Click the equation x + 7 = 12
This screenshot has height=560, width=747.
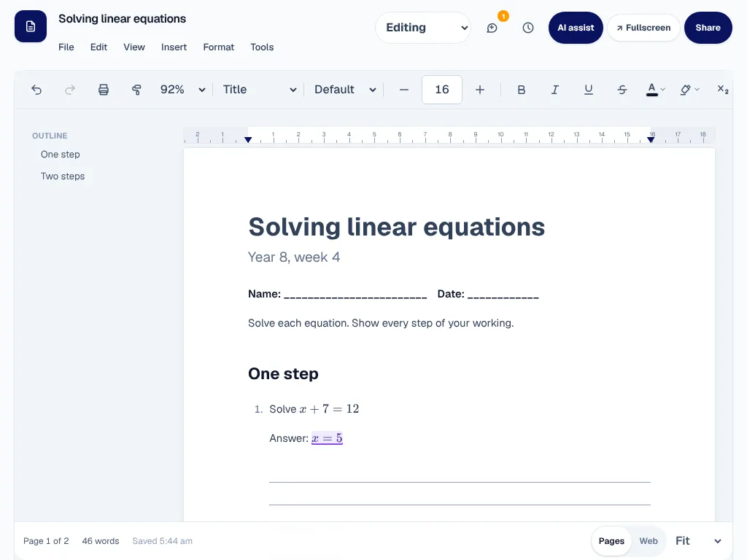[x=329, y=409]
